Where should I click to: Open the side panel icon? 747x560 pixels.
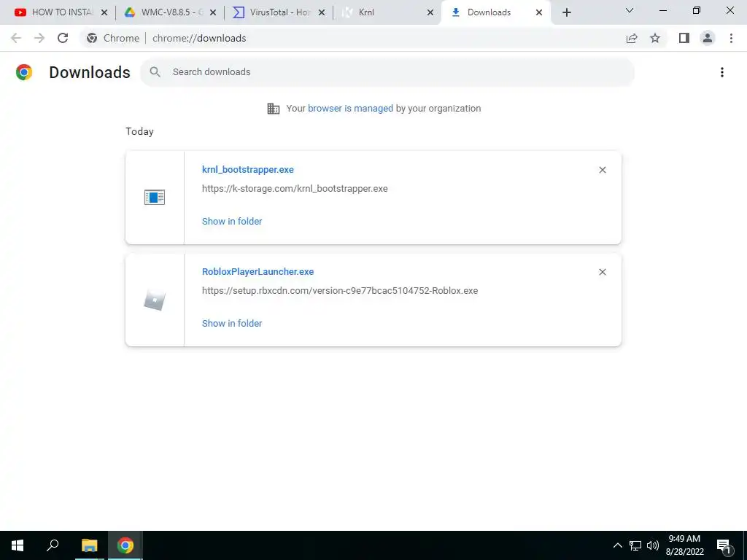684,38
